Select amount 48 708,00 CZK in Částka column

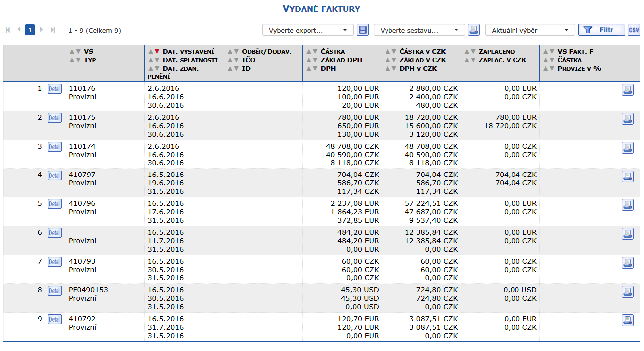pyautogui.click(x=353, y=146)
